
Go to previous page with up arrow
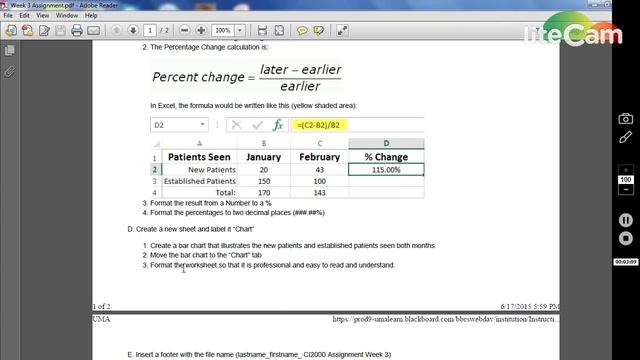116,31
